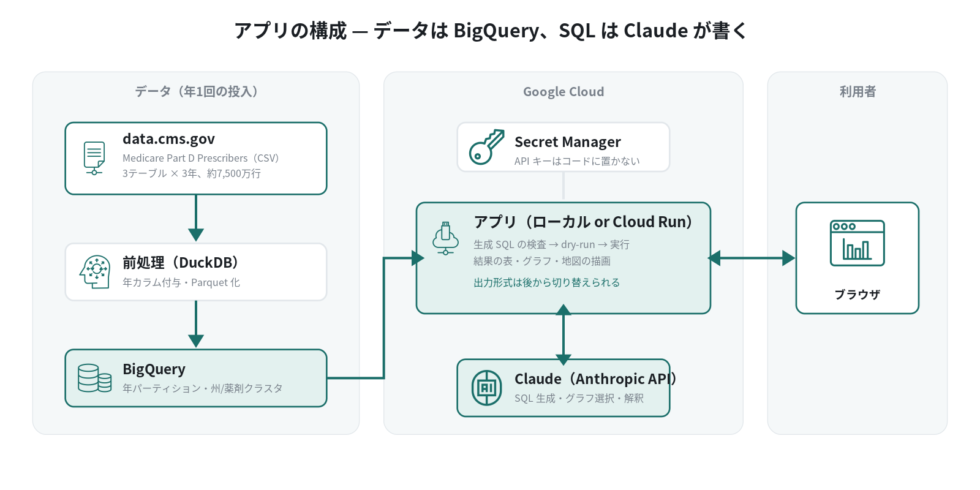Image resolution: width=980 pixels, height=490 pixels.
Task: Click the head-with-gear icon for DuckDB preprocessing
Action: pyautogui.click(x=95, y=272)
